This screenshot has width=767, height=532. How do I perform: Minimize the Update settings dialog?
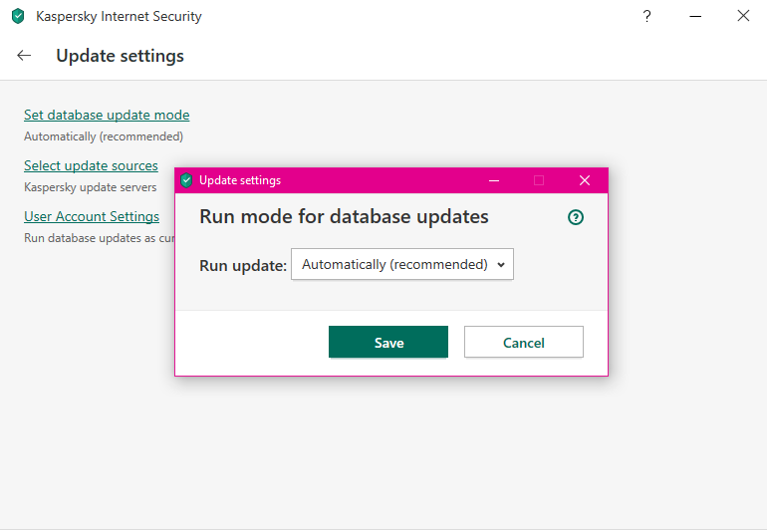494,180
